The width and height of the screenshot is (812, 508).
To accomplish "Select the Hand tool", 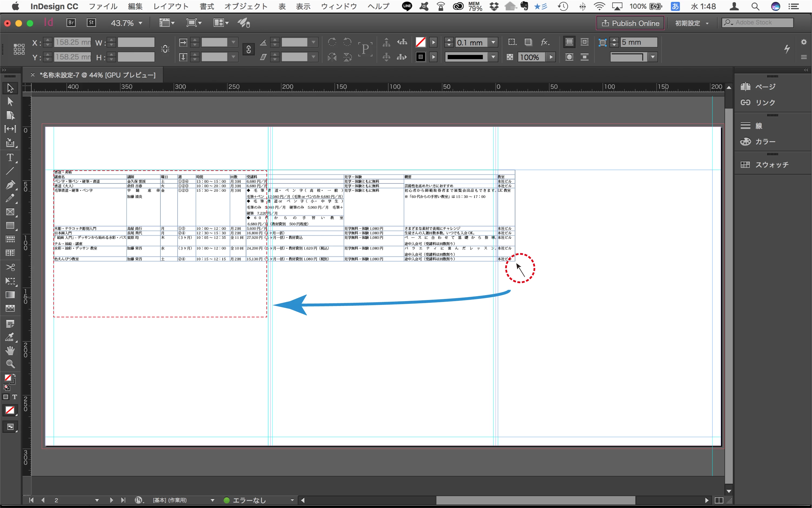I will point(10,350).
